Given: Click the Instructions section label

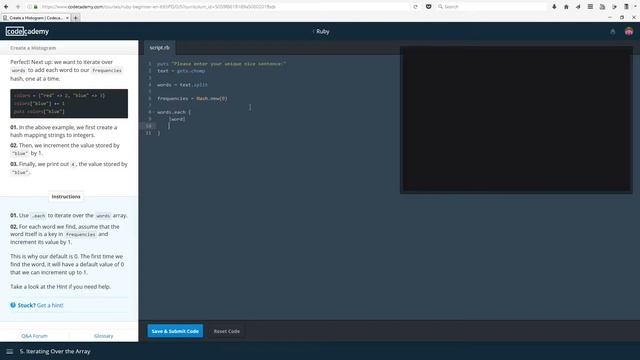Looking at the screenshot, I should 66,197.
